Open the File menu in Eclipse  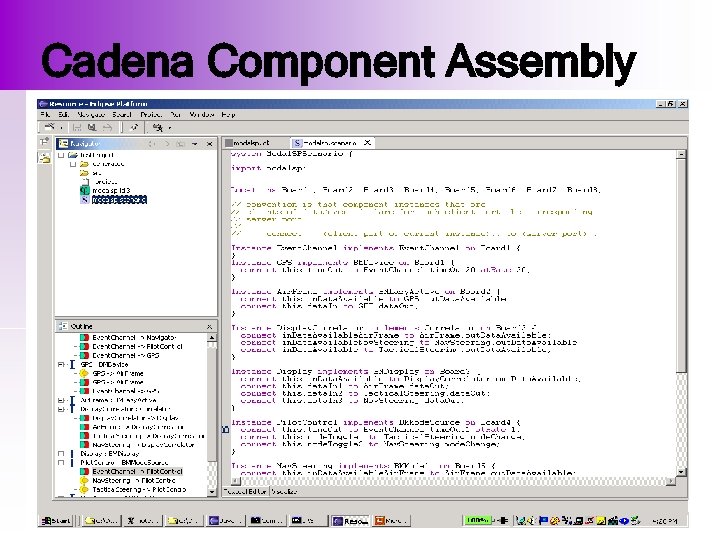(x=45, y=115)
